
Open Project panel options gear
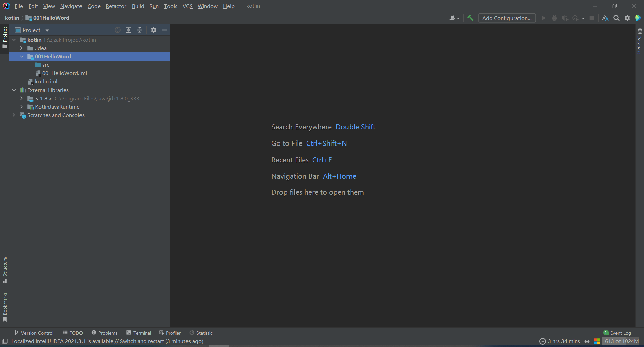click(x=154, y=30)
